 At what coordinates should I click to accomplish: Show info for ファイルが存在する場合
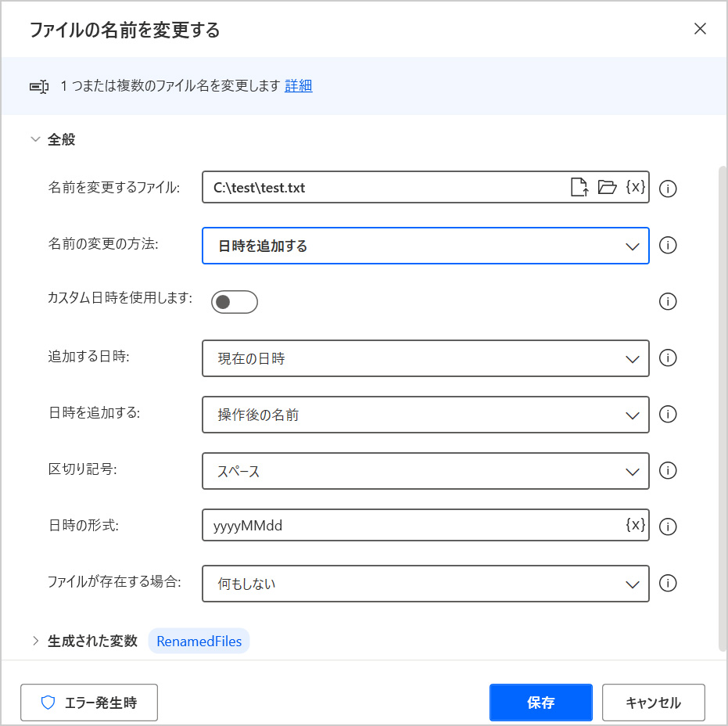(x=667, y=583)
